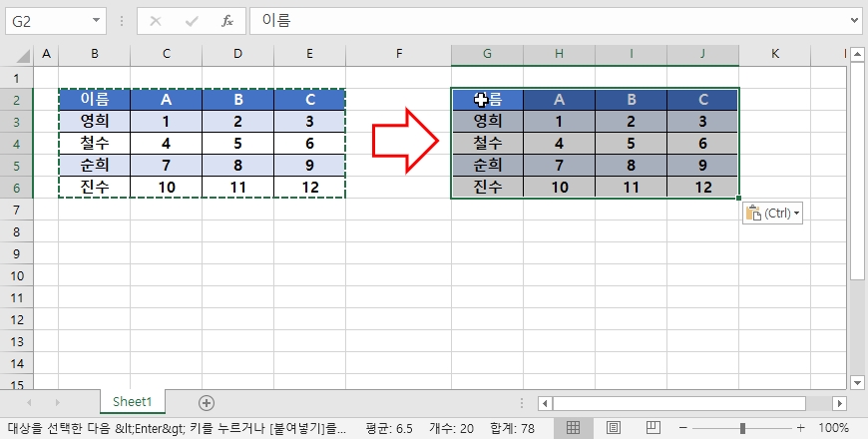Screen dimensions: 868x439
Task: Select column F header
Action: pos(398,54)
